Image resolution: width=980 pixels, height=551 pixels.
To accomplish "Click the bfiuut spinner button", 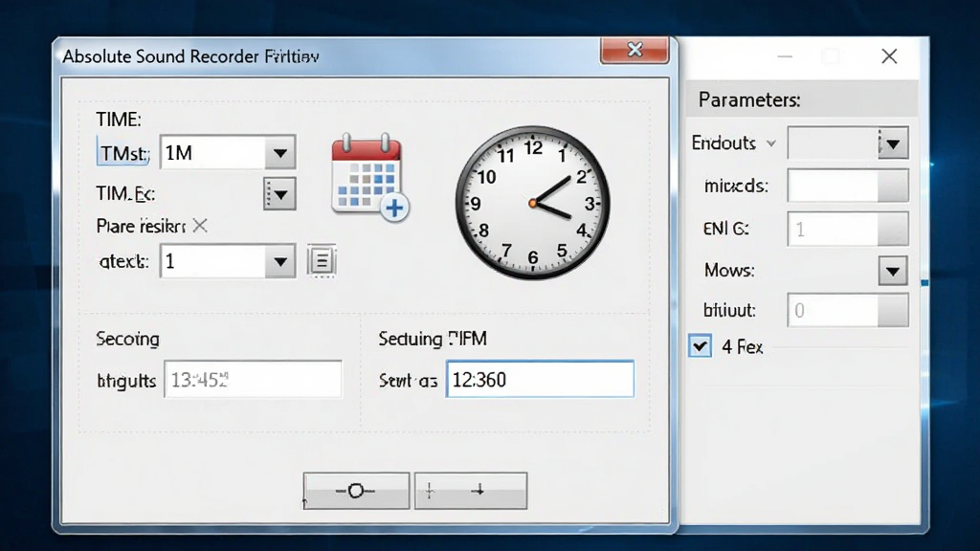I will click(x=893, y=311).
